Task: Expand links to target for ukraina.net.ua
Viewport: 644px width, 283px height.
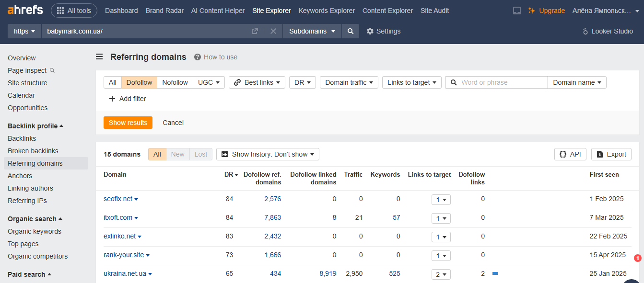Action: coord(441,274)
